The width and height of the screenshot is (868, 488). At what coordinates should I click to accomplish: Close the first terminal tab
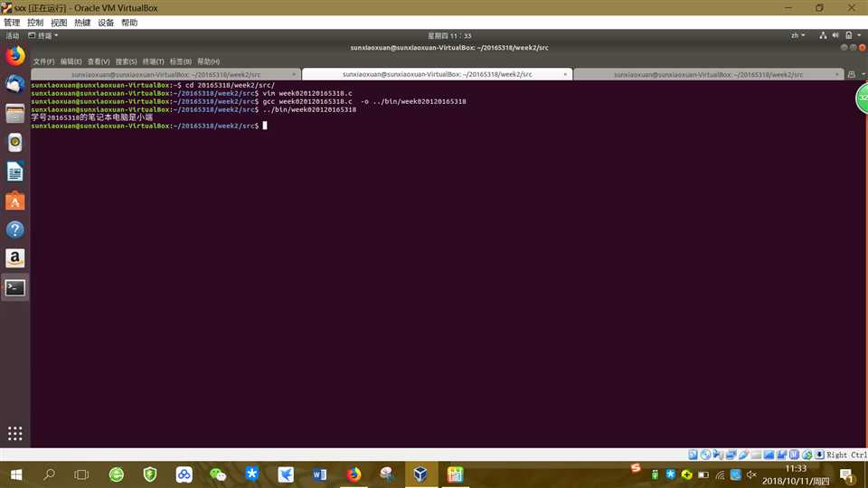(x=293, y=74)
